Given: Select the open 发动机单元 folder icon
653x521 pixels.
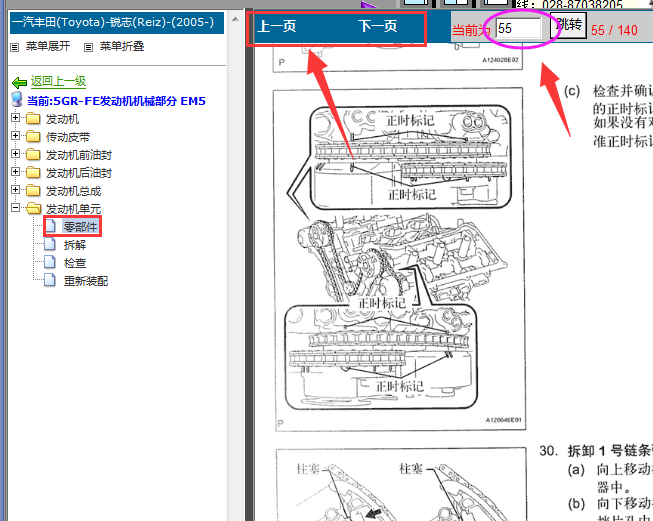Looking at the screenshot, I should point(33,208).
